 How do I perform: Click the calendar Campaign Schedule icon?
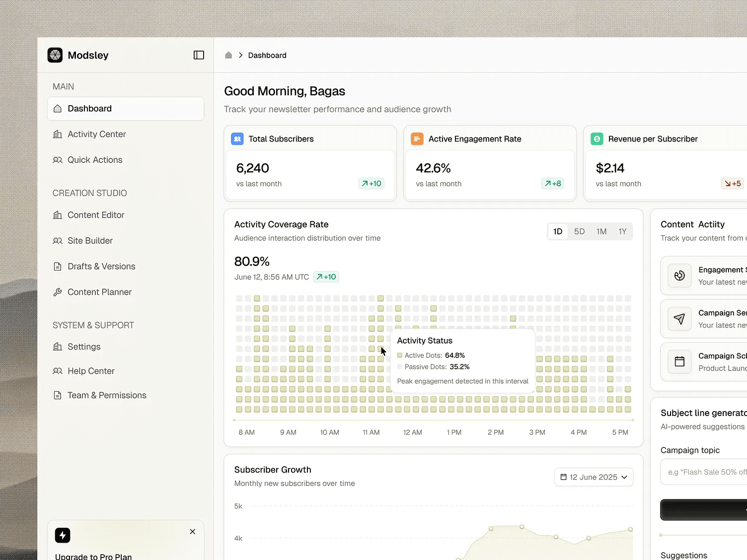tap(679, 362)
